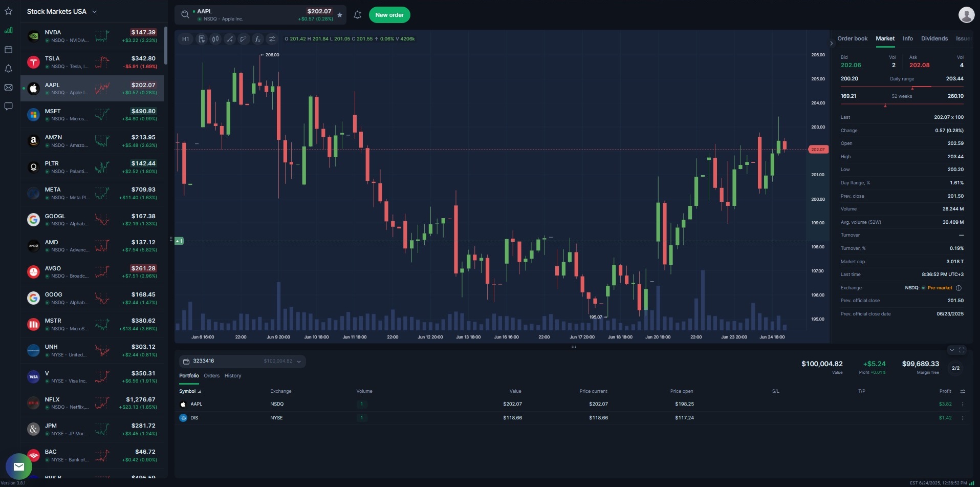
Task: Expand the Stock Markets USA dropdown
Action: coord(94,11)
